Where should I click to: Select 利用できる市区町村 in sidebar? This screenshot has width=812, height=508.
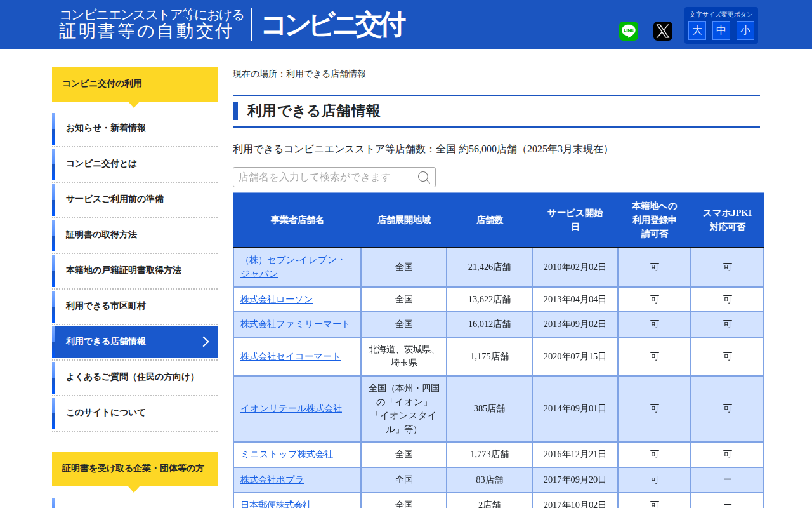coord(106,306)
